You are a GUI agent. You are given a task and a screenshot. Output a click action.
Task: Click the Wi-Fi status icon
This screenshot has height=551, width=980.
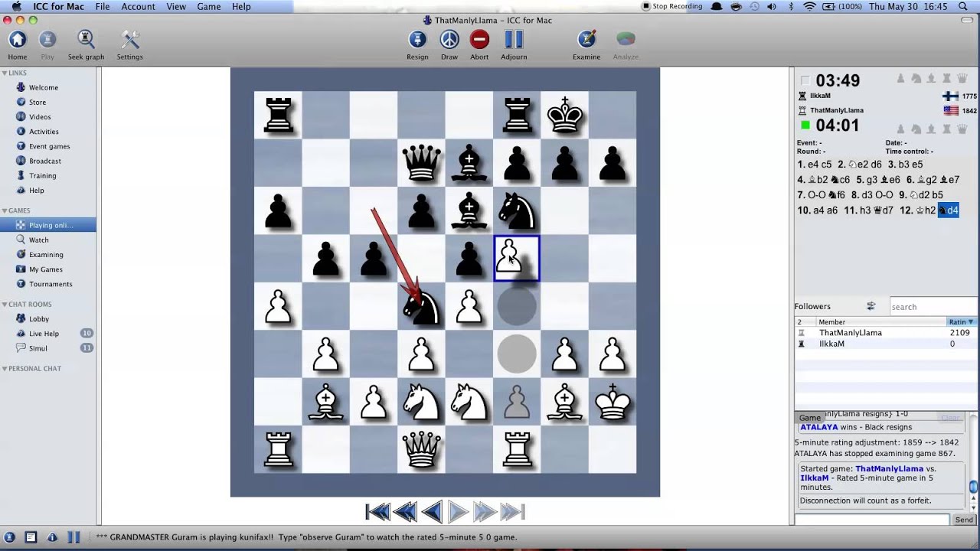coord(809,6)
